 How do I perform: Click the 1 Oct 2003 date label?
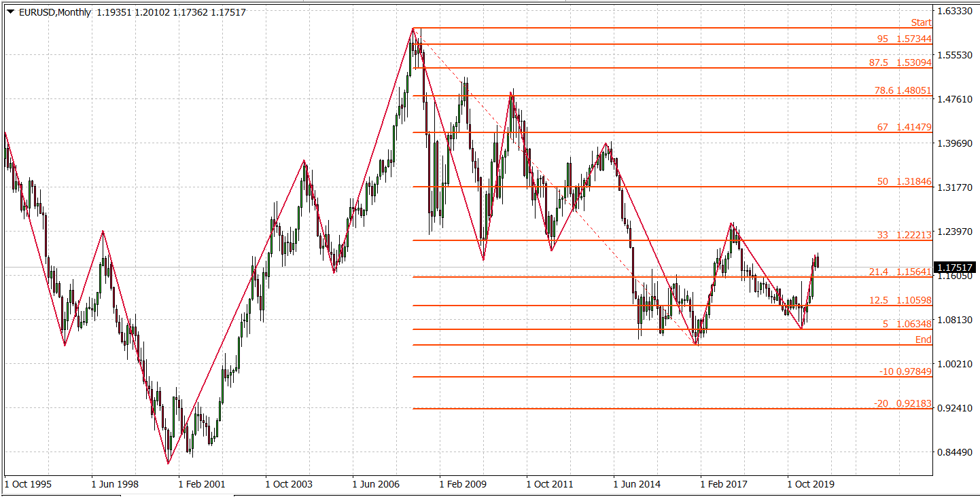click(x=289, y=484)
